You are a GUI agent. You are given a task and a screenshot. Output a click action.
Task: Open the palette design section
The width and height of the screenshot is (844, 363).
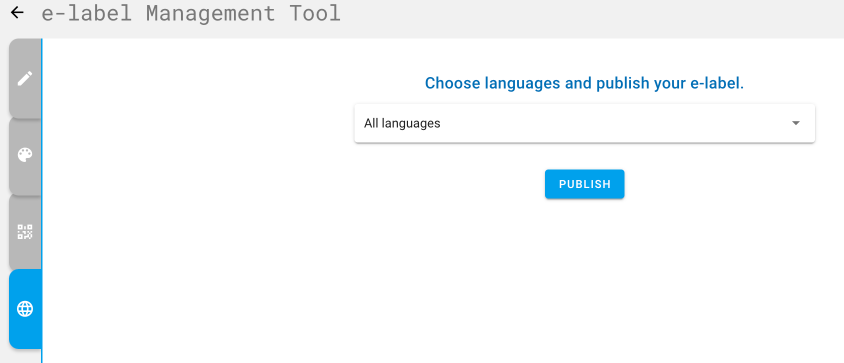(25, 155)
